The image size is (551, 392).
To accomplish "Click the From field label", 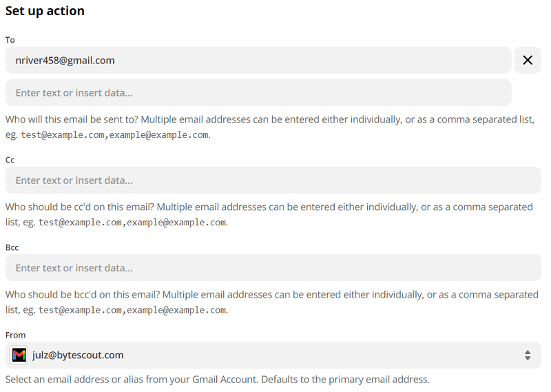I will (15, 335).
